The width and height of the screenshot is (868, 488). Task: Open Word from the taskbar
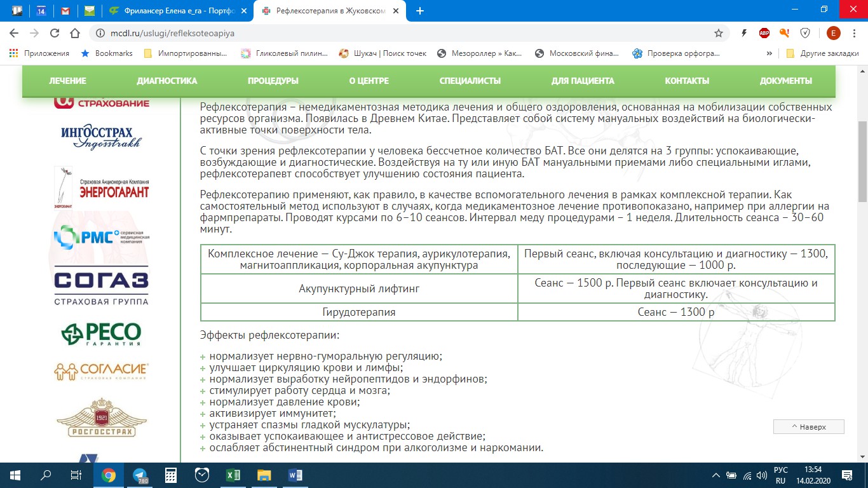click(x=295, y=475)
